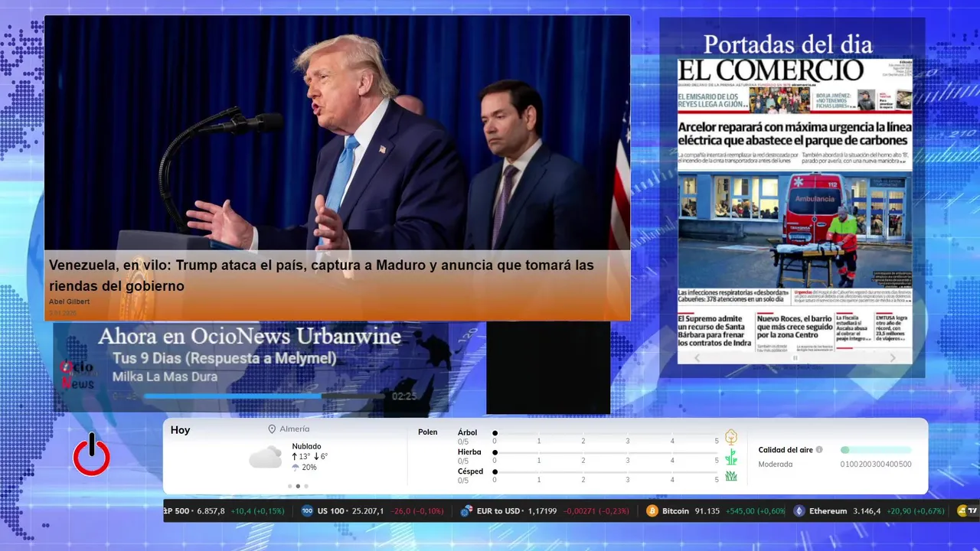Click the Árbol pollen level slider
This screenshot has height=551, width=980.
click(x=606, y=433)
